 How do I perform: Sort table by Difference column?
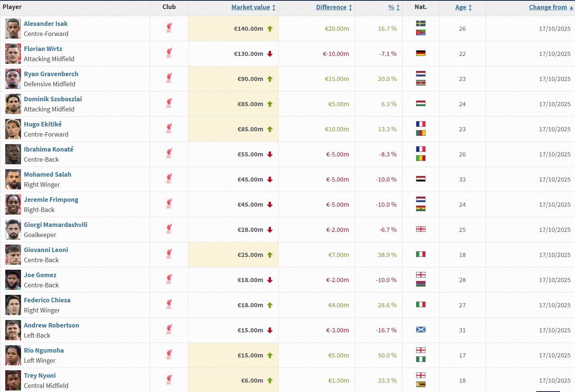[331, 7]
